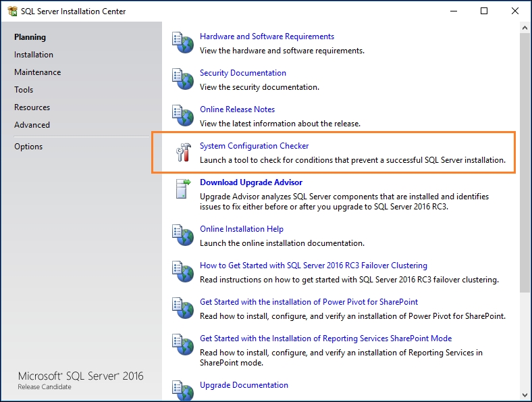
Task: Click the failover clustering instructions description text
Action: [x=349, y=280]
